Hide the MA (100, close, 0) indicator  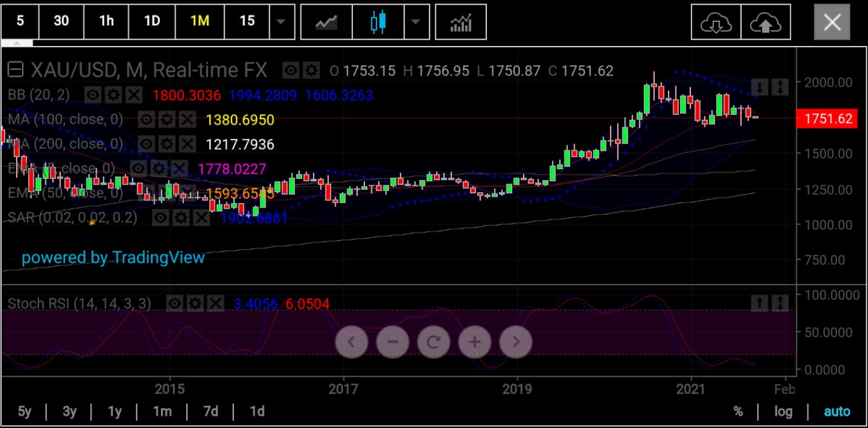(x=147, y=120)
